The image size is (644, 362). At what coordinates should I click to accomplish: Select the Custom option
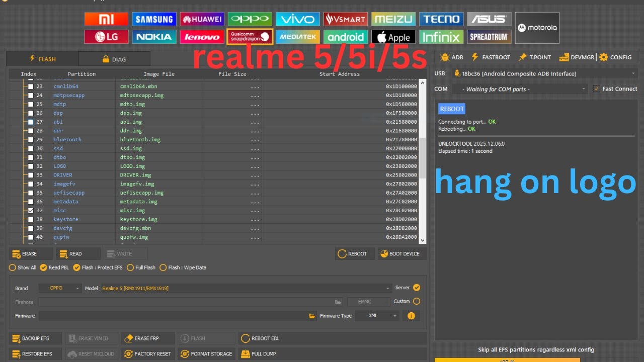click(x=417, y=301)
